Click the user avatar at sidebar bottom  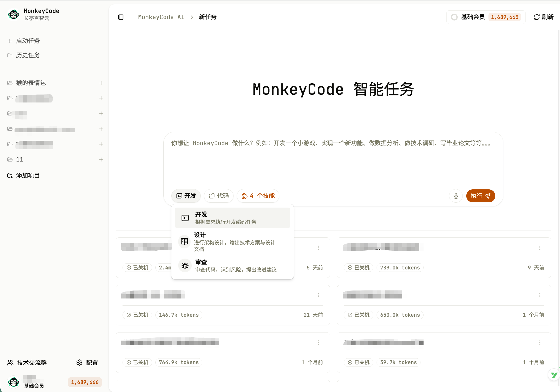pos(14,382)
